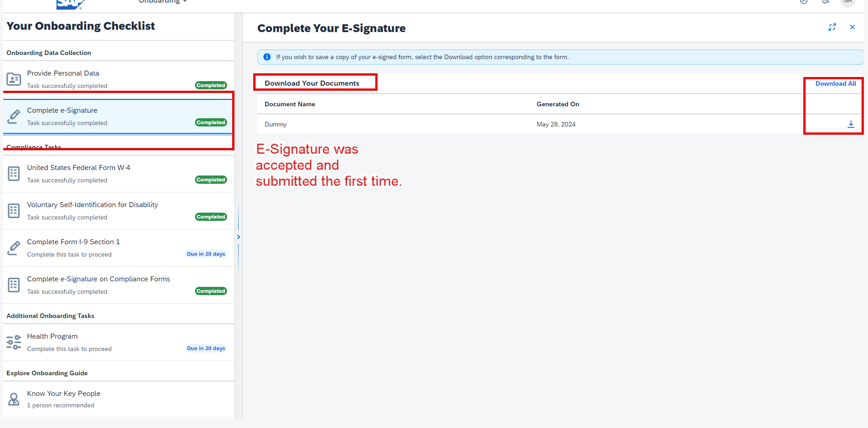
Task: Open Complete e-Signature on Compliance Forms
Action: pos(118,285)
